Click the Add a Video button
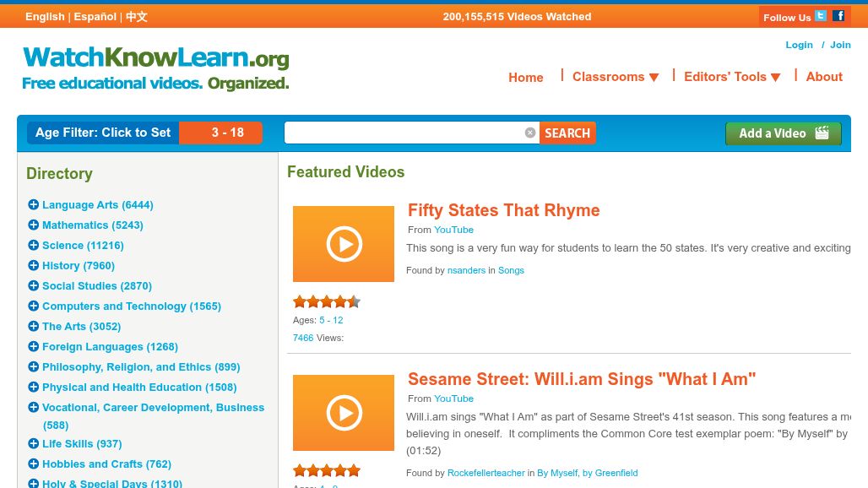Screen dimensions: 868x488 pyautogui.click(x=783, y=133)
